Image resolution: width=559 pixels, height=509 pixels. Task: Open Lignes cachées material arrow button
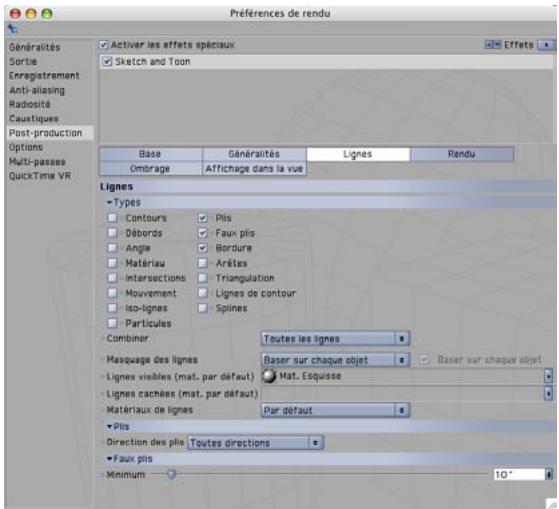click(548, 393)
